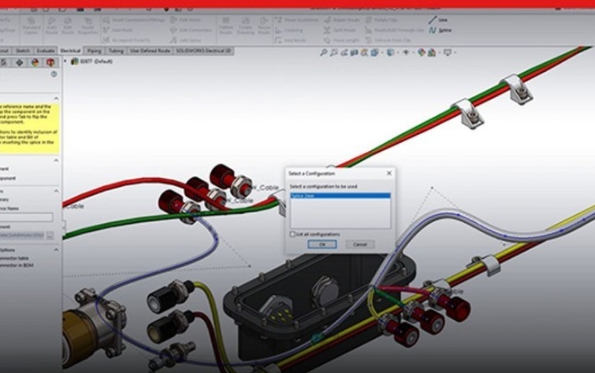The height and width of the screenshot is (373, 595).
Task: Click the Previous View icon
Action: pyautogui.click(x=344, y=52)
